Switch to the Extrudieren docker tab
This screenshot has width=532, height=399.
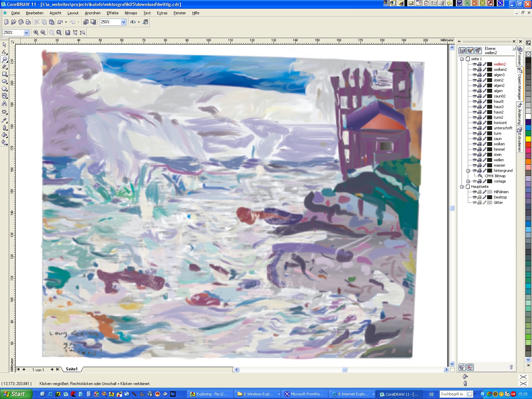pos(520,140)
